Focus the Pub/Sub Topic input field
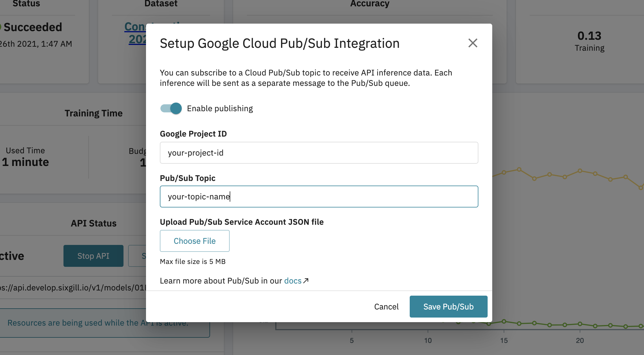 tap(319, 197)
